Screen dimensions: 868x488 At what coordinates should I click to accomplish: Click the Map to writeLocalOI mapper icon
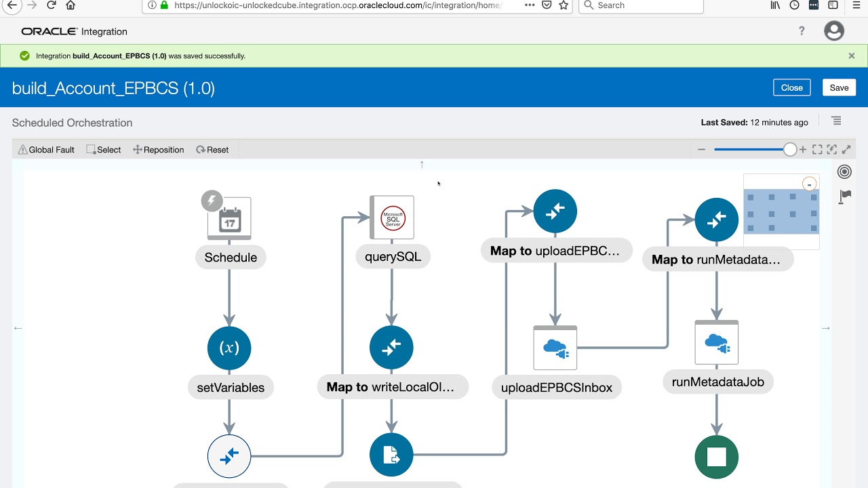point(391,348)
